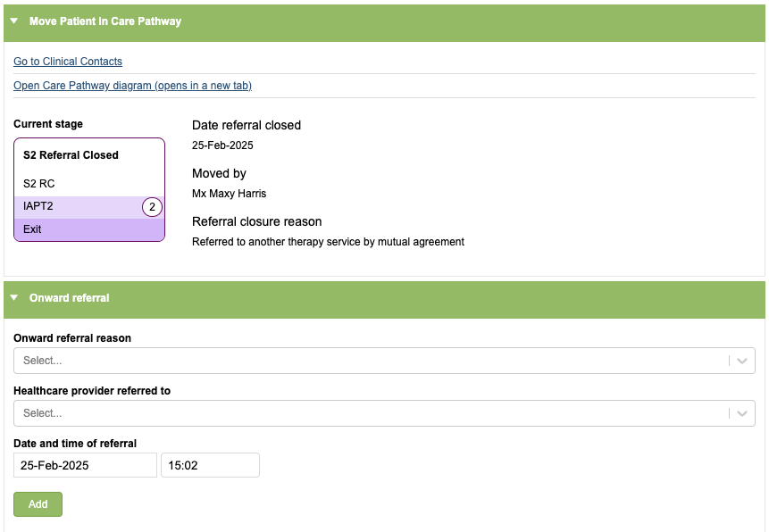Image resolution: width=769 pixels, height=532 pixels.
Task: Click the referral time field showing 15:02
Action: 210,465
